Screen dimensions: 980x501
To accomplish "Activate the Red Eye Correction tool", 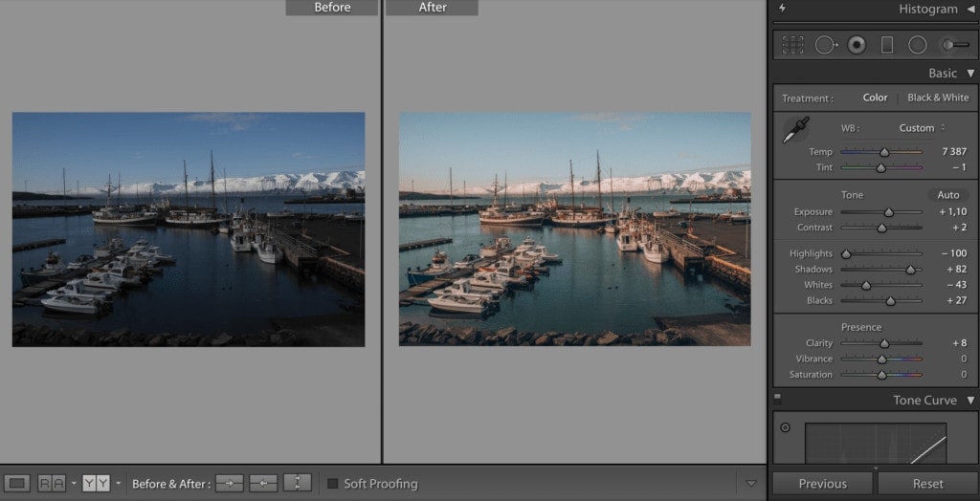I will click(x=857, y=44).
